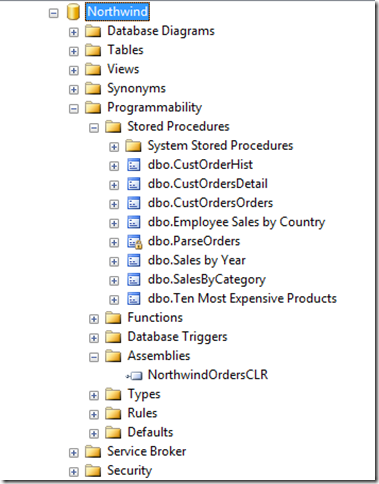Screen dimensions: 379x484
Task: Expand the Security node
Action: [74, 472]
